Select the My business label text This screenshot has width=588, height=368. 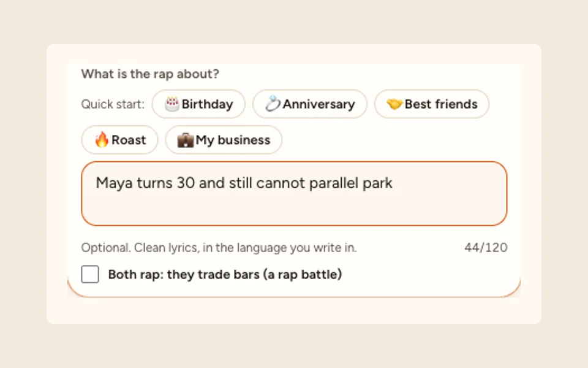pyautogui.click(x=233, y=140)
